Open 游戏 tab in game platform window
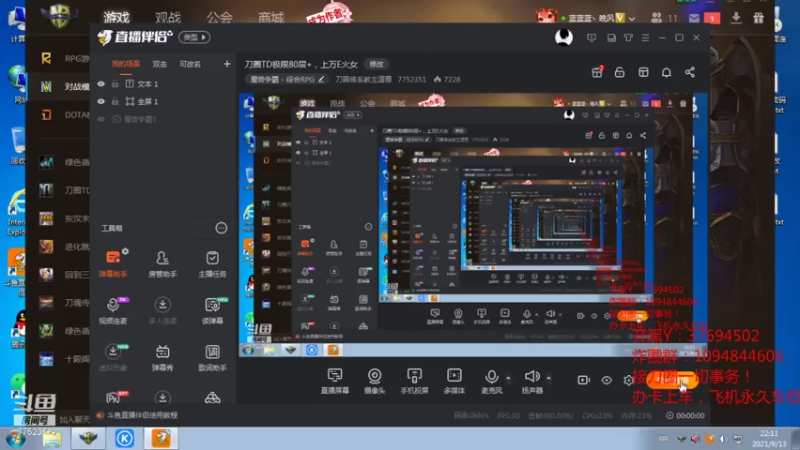Viewport: 800px width, 450px height. pyautogui.click(x=117, y=17)
